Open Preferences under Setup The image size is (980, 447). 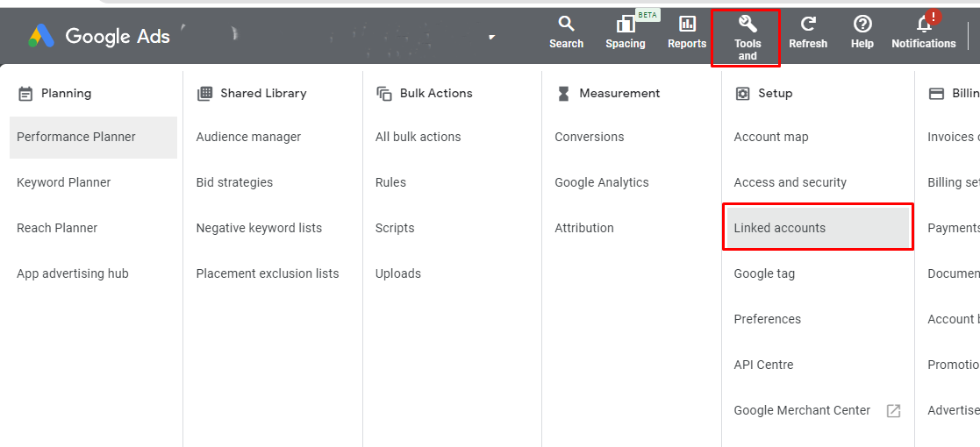(x=767, y=319)
